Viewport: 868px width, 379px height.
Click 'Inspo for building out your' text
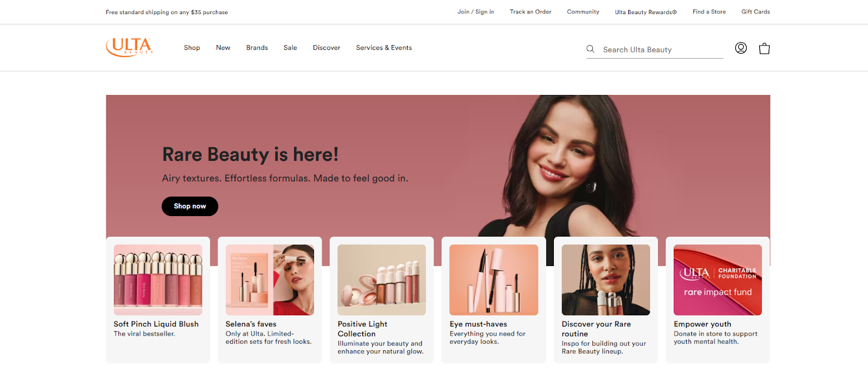[x=604, y=344]
